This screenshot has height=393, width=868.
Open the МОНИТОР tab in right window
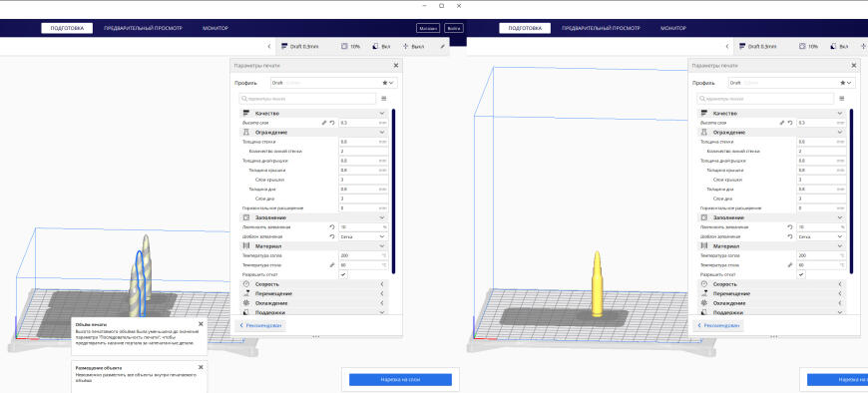click(x=673, y=28)
